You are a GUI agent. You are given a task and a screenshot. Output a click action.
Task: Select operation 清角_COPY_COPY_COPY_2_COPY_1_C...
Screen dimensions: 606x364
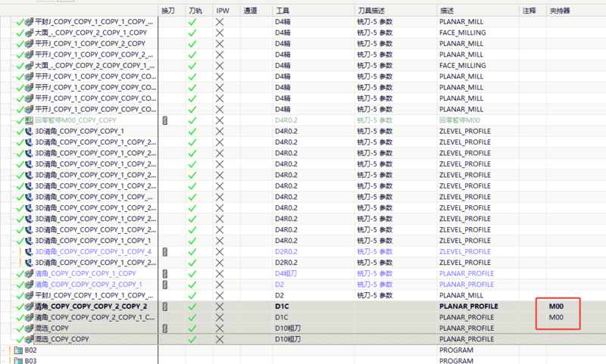click(x=95, y=317)
